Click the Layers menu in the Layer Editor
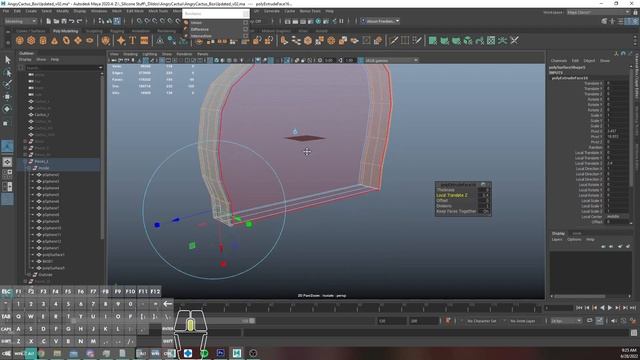 557,240
